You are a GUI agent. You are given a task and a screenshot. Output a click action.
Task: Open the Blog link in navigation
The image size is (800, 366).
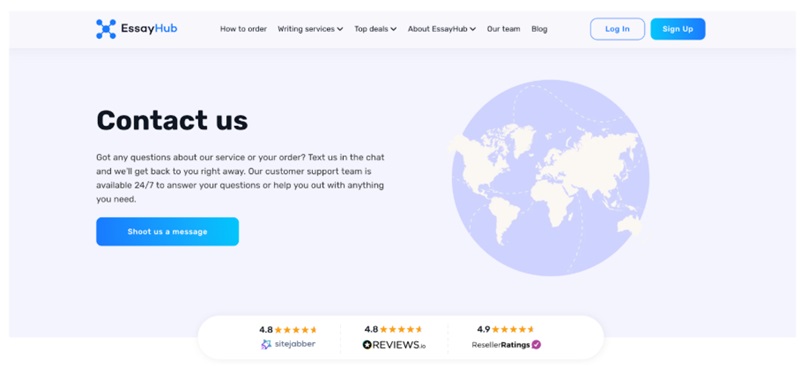(539, 29)
